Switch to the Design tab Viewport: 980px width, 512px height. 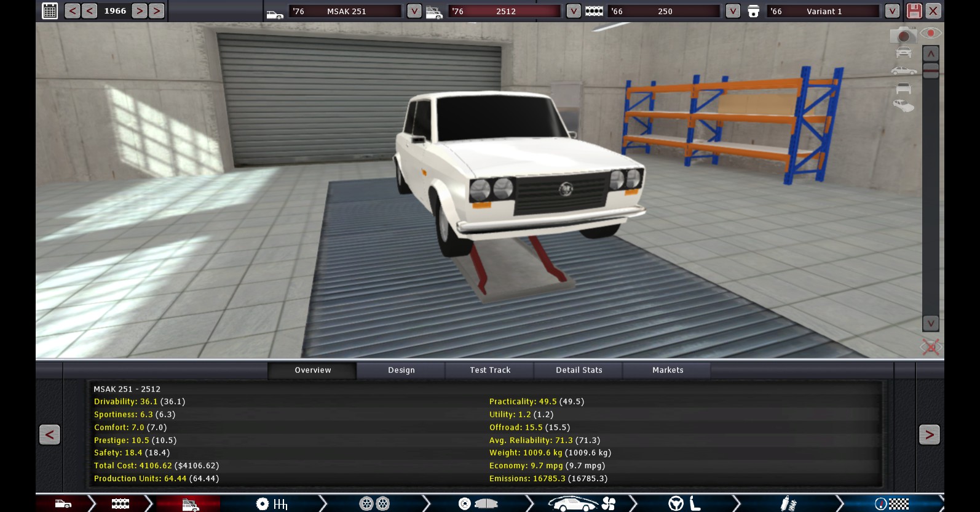click(x=401, y=370)
